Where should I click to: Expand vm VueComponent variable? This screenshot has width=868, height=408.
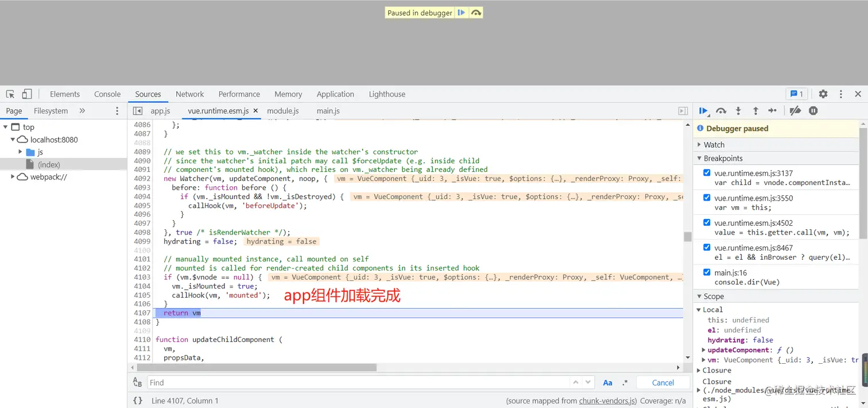point(704,360)
